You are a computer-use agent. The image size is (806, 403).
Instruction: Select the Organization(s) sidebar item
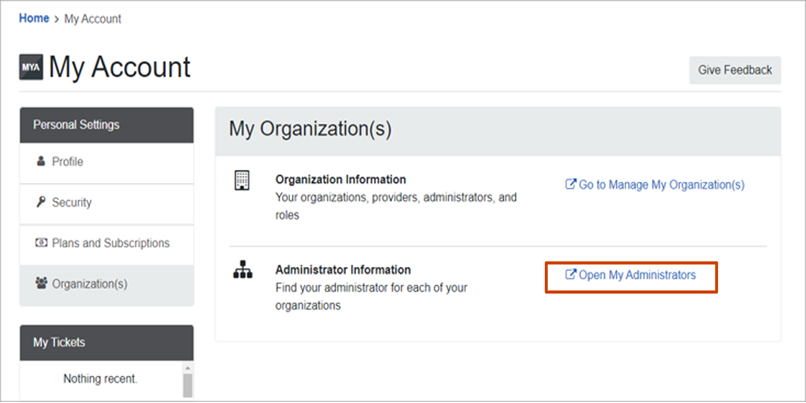click(x=106, y=285)
